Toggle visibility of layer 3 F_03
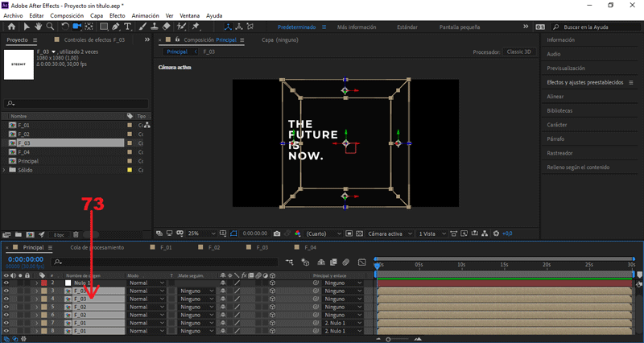 coord(6,291)
